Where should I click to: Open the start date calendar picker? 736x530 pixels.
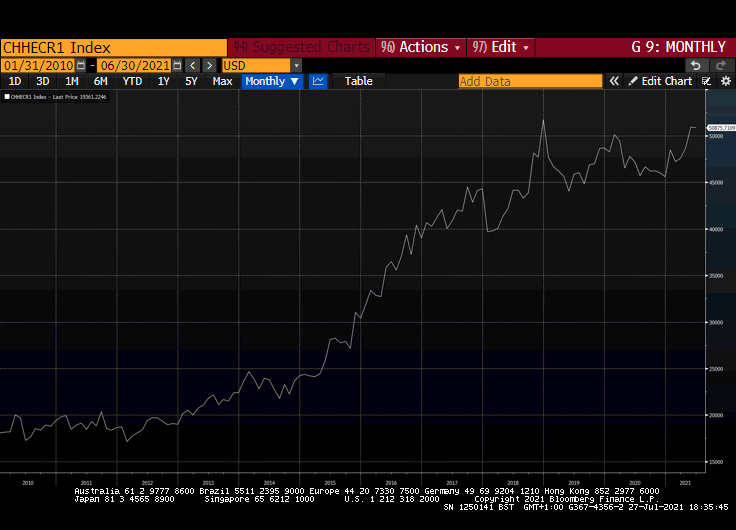pyautogui.click(x=82, y=65)
